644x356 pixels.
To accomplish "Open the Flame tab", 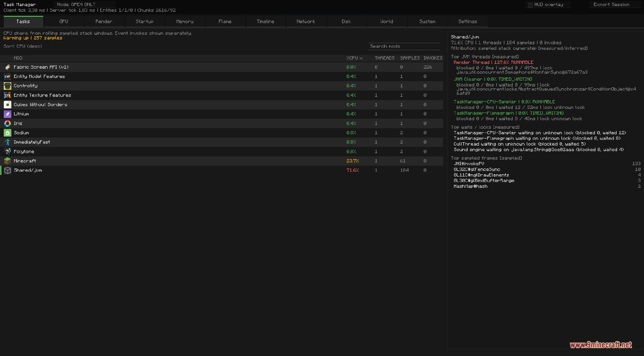I will (225, 22).
